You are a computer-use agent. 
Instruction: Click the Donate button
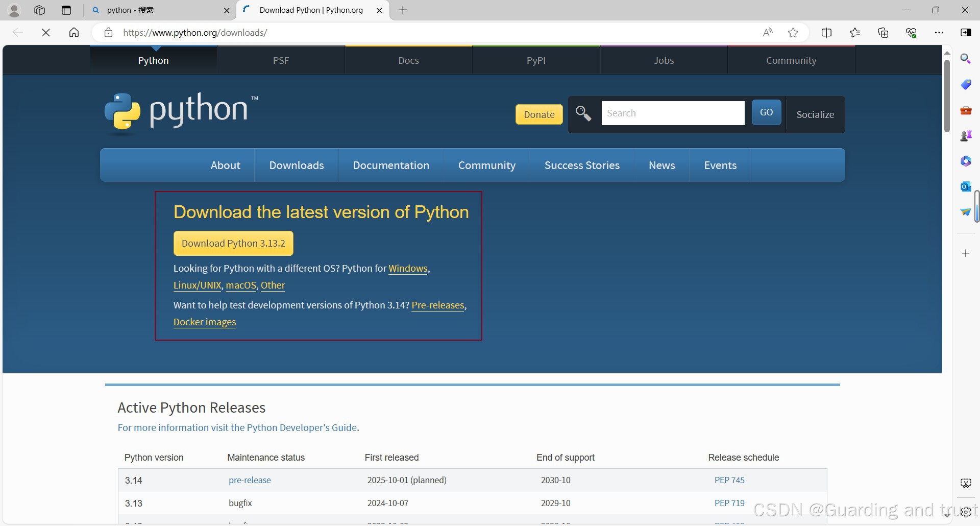[x=539, y=114]
